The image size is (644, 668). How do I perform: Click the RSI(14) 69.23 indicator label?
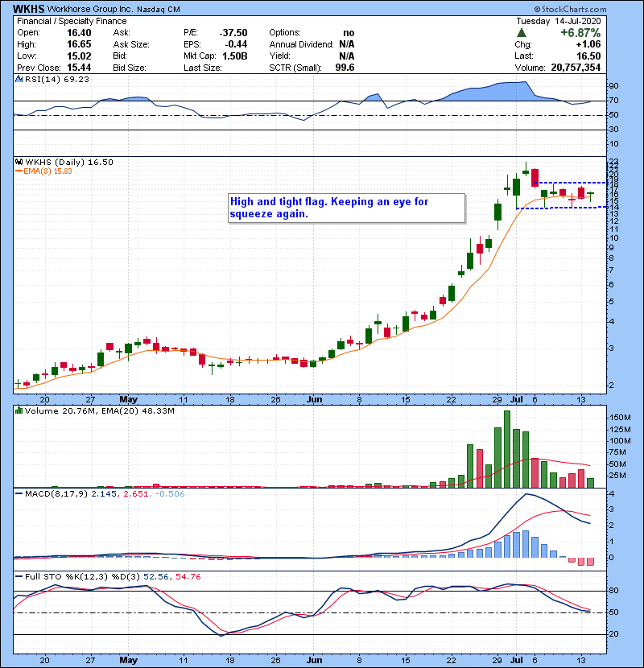pyautogui.click(x=57, y=79)
